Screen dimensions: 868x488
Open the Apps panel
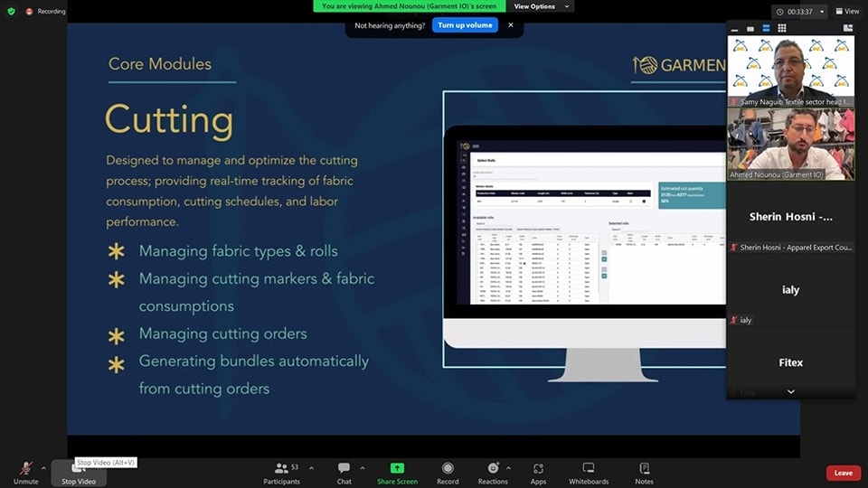538,472
